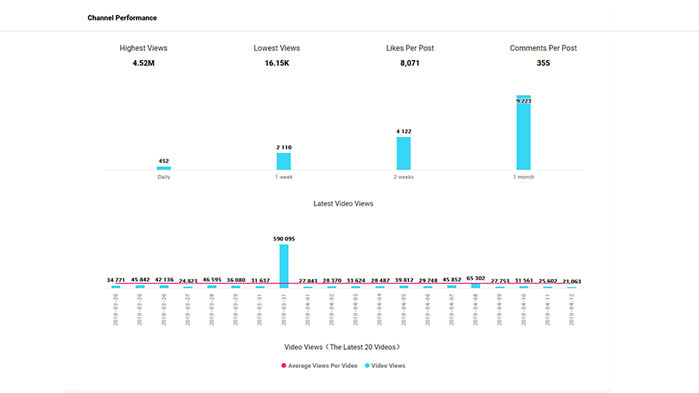Click the 39 812 views value label
This screenshot has width=699, height=393.
point(404,280)
